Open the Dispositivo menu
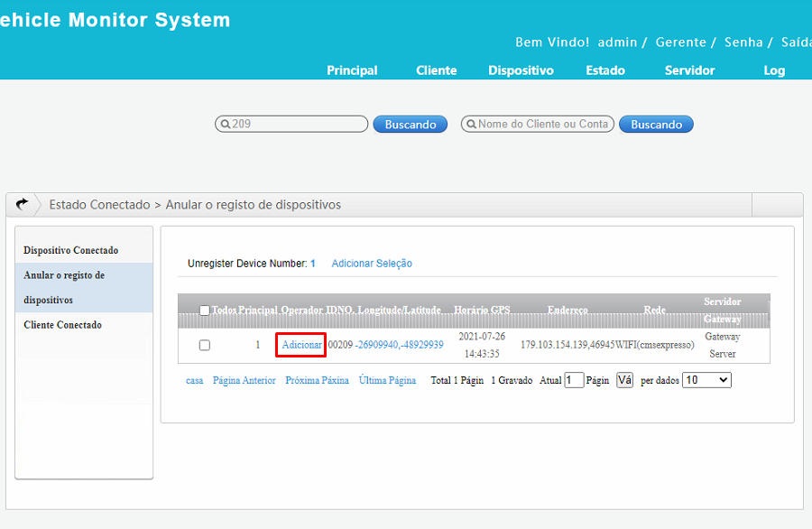 [521, 70]
